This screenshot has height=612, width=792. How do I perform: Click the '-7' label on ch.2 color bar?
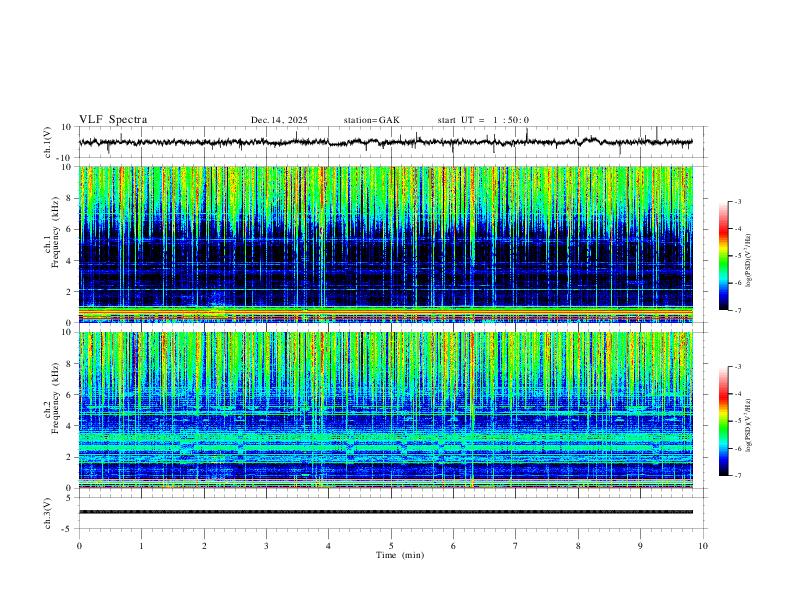pos(737,476)
